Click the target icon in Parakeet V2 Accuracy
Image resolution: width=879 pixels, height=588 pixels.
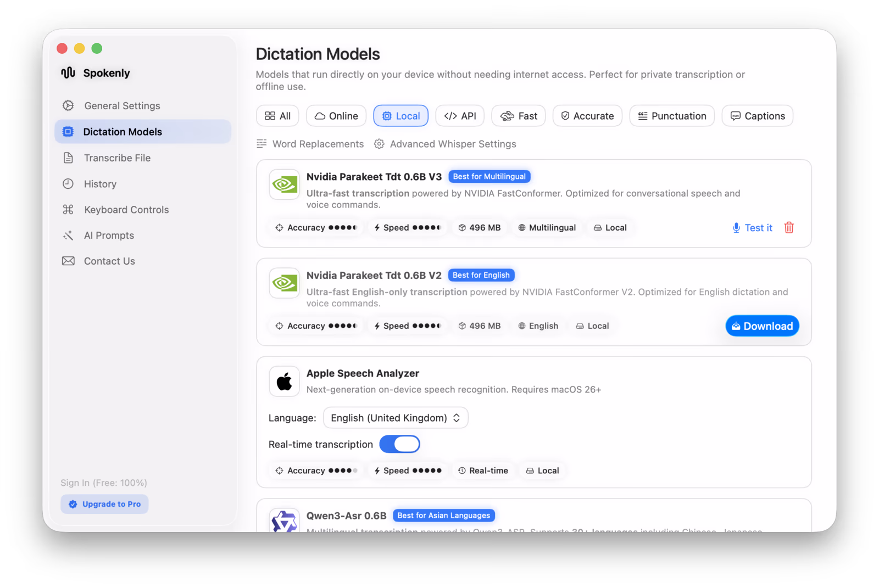tap(279, 326)
